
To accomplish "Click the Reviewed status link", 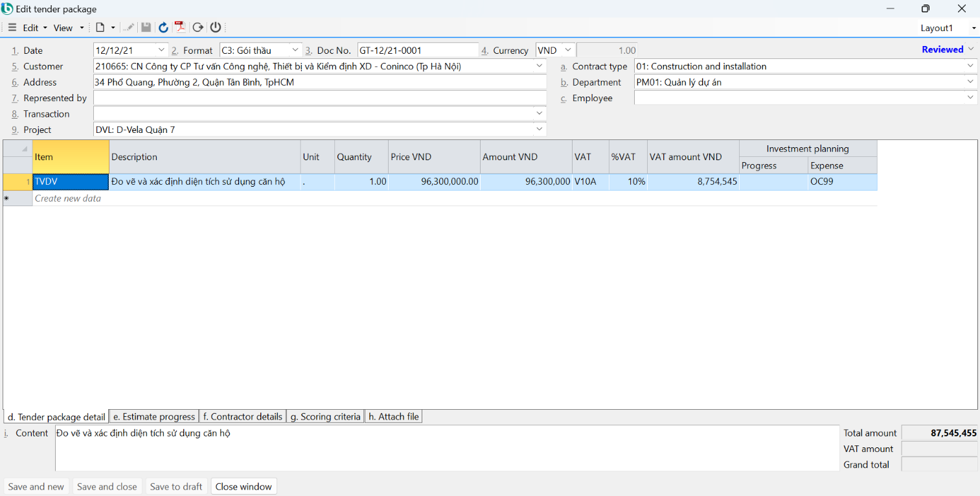I will coord(942,49).
